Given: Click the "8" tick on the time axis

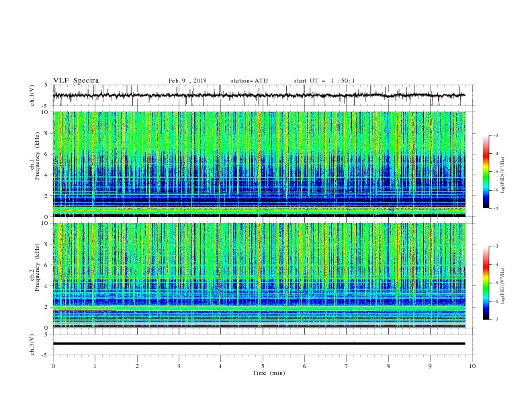Looking at the screenshot, I should pos(388,366).
